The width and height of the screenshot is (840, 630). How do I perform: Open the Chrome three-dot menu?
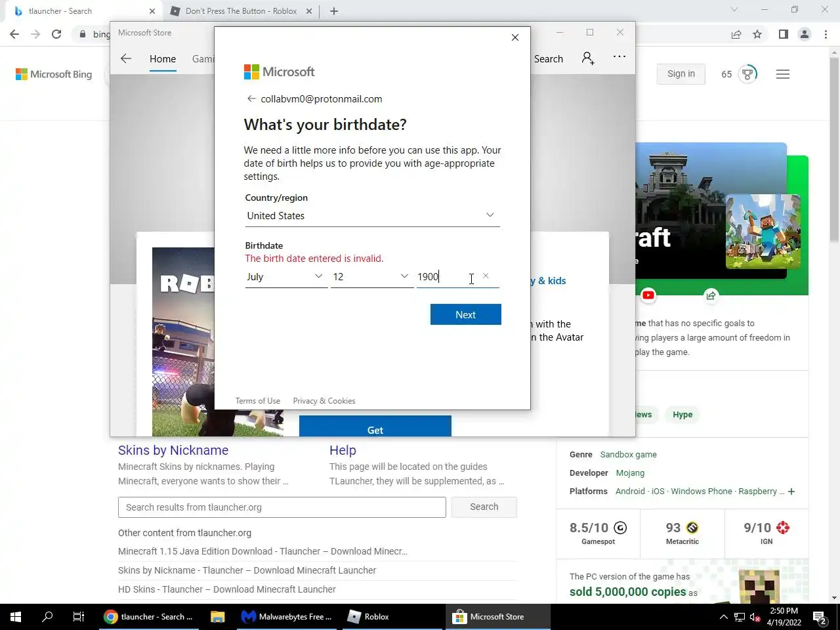pos(826,34)
